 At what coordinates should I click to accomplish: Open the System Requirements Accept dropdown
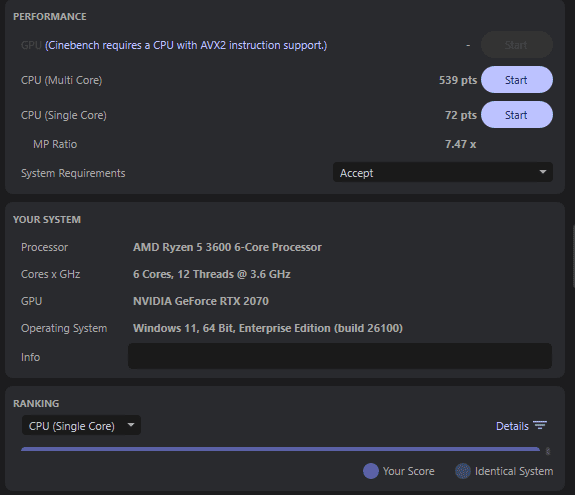tap(443, 172)
